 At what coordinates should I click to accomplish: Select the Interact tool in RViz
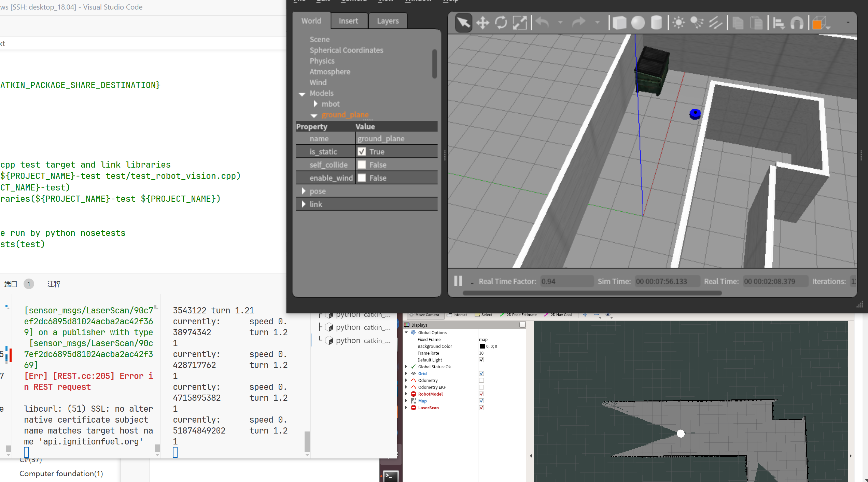(457, 315)
